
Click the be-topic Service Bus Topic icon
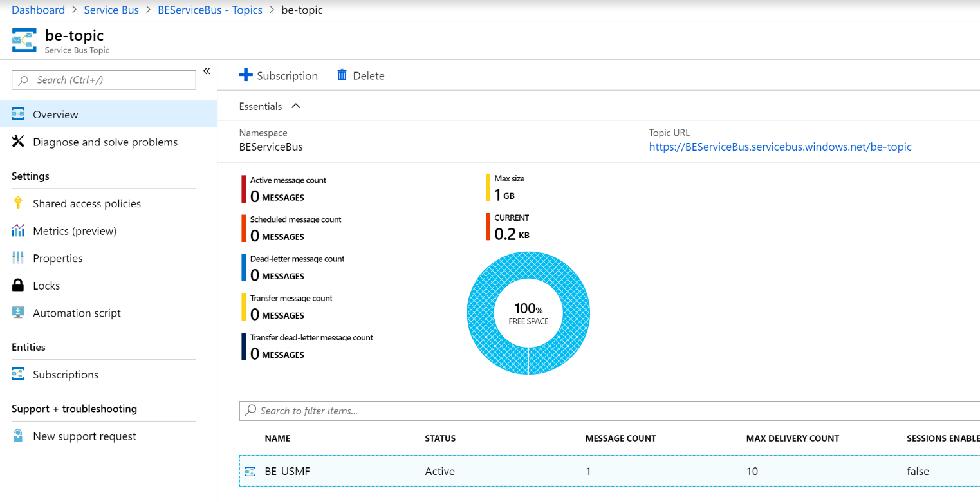click(24, 41)
